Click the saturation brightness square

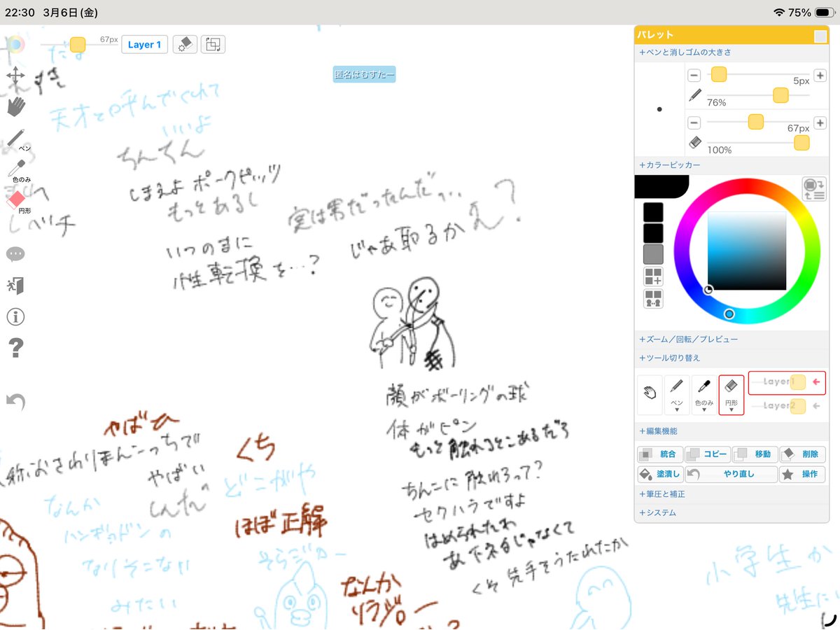(747, 251)
